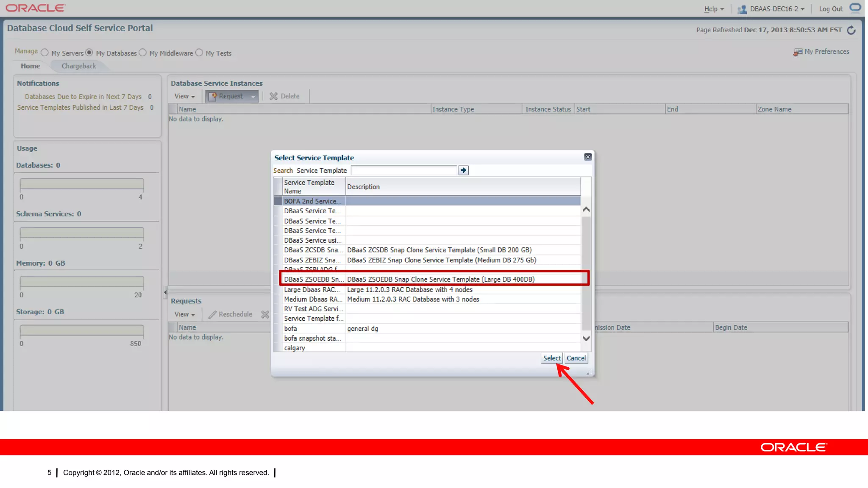Select My Databases radio button
Image resolution: width=868 pixels, height=488 pixels.
coord(89,53)
